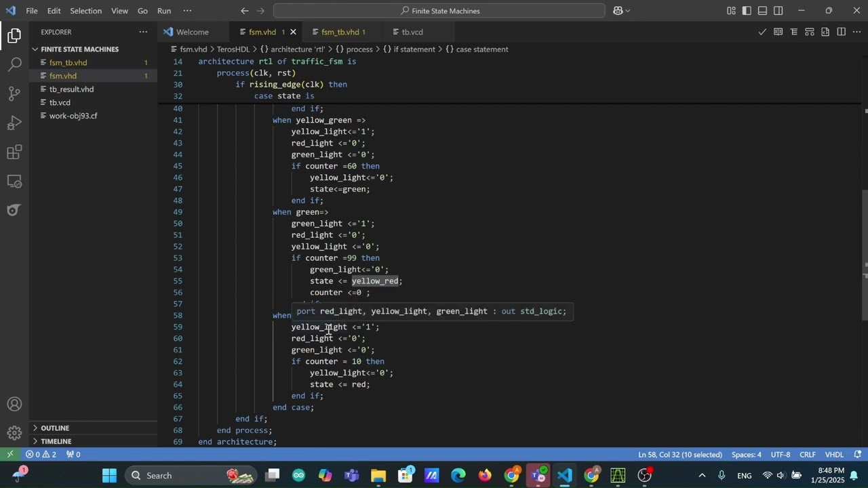Open the Go menu
This screenshot has height=488, width=868.
click(x=142, y=11)
